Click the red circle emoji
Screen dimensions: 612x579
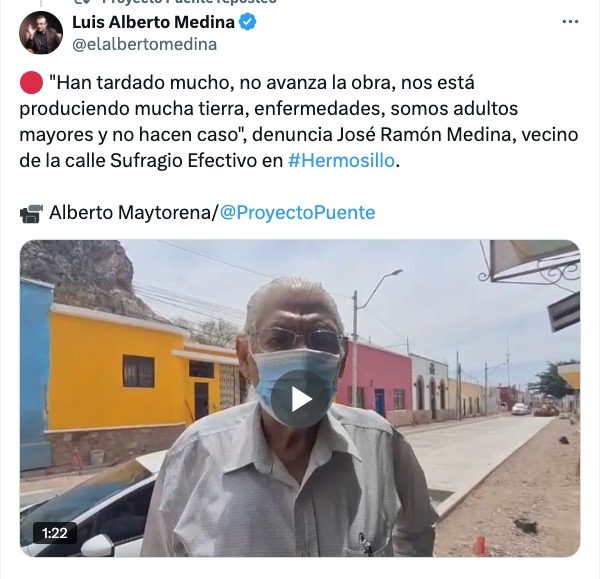coord(31,83)
